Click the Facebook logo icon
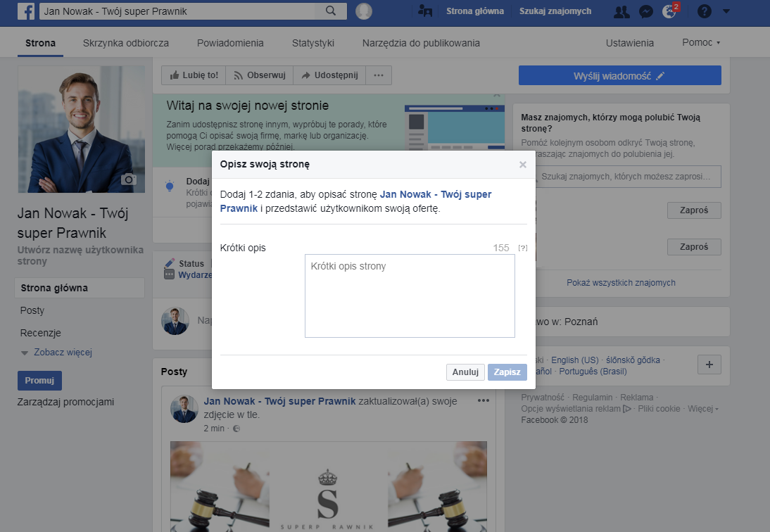 (x=26, y=11)
